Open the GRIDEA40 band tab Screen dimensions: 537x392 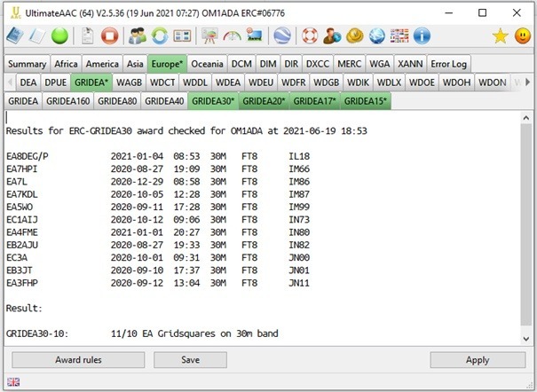coord(164,101)
